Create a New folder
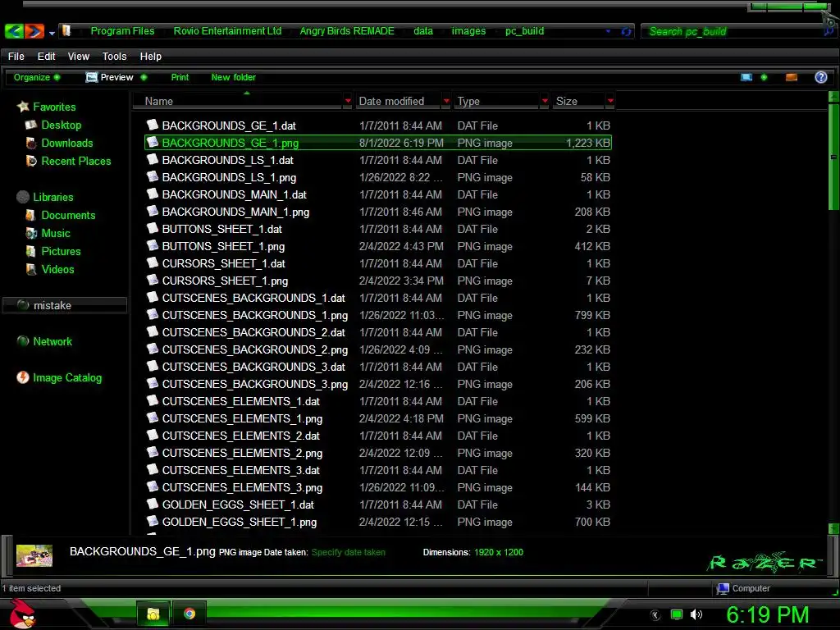 coord(234,77)
